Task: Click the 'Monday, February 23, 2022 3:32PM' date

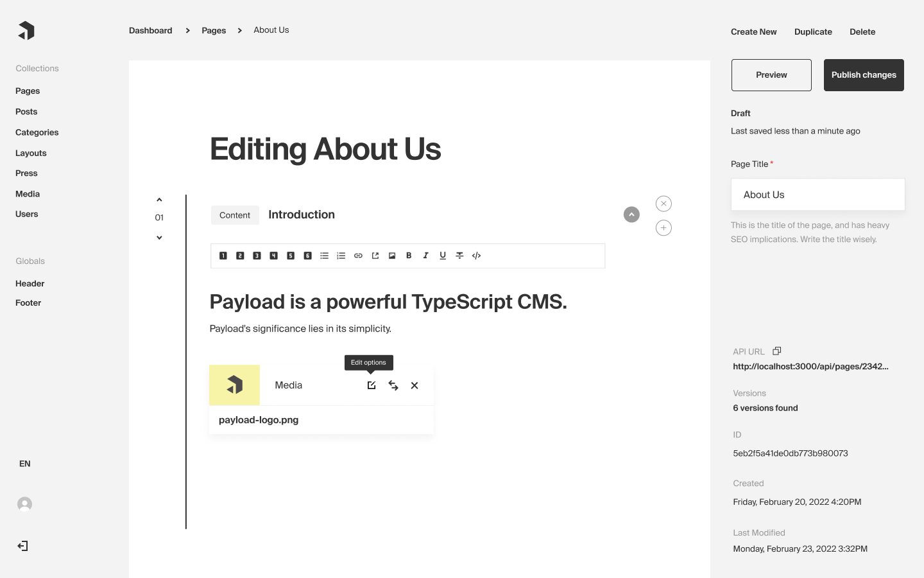Action: tap(800, 549)
